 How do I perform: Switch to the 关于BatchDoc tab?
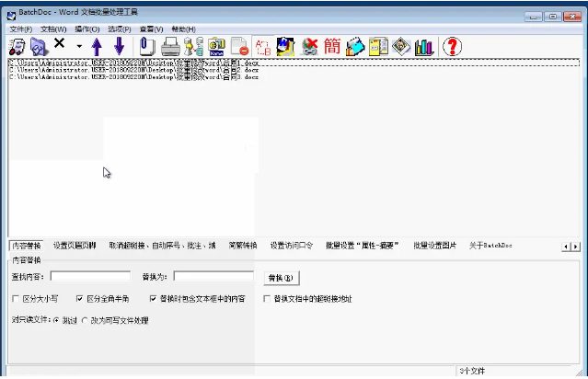pos(490,246)
